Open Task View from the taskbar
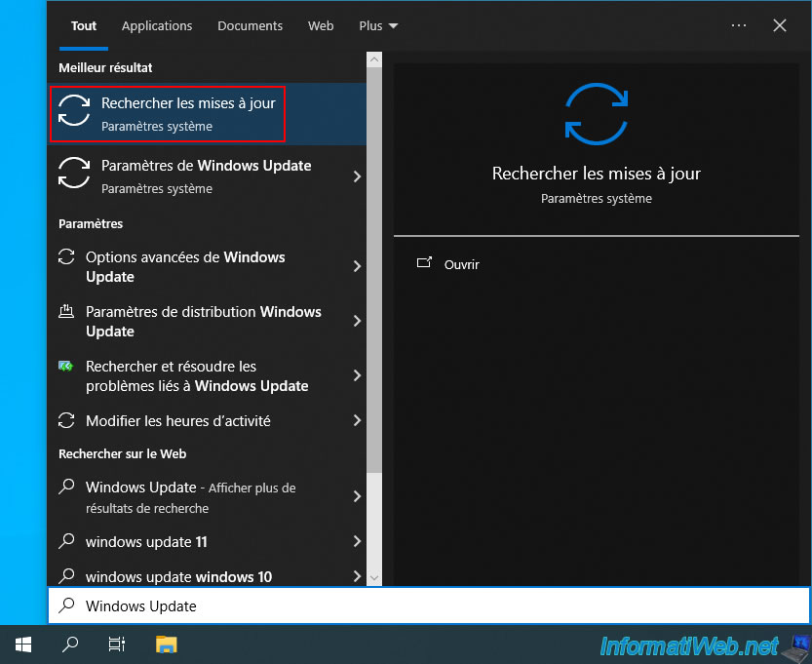Screen dimensions: 812x664 click(117, 644)
